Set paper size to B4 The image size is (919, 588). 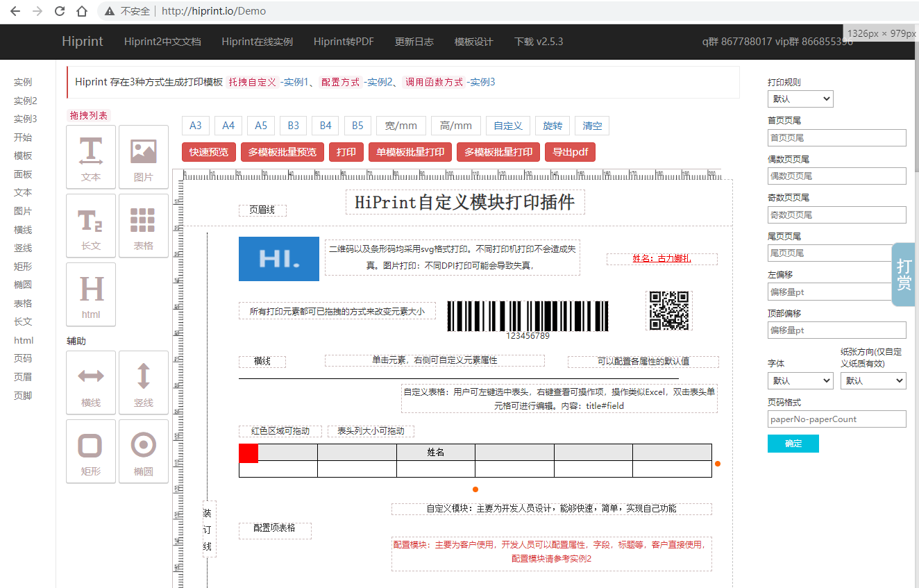point(326,126)
